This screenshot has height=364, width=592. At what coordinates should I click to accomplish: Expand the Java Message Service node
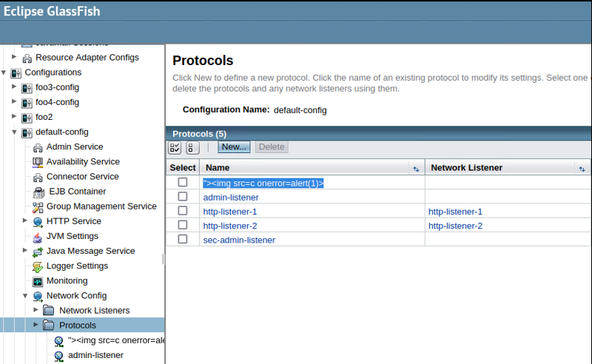[25, 250]
